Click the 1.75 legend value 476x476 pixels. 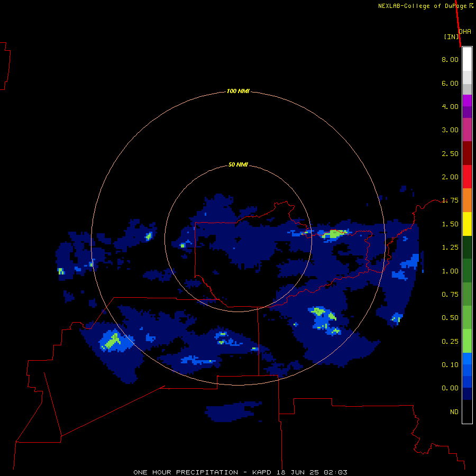pos(450,200)
